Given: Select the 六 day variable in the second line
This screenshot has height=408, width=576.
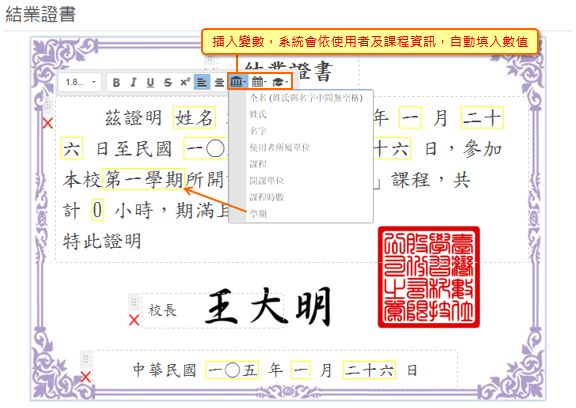Looking at the screenshot, I should [72, 149].
